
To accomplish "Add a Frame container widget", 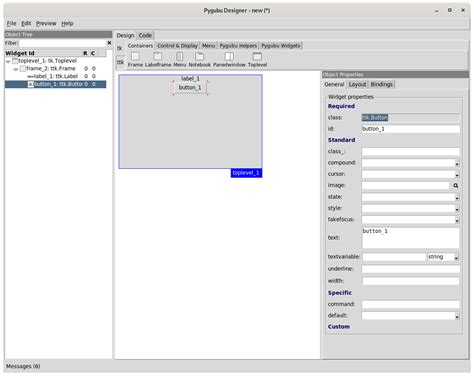I will [x=135, y=60].
